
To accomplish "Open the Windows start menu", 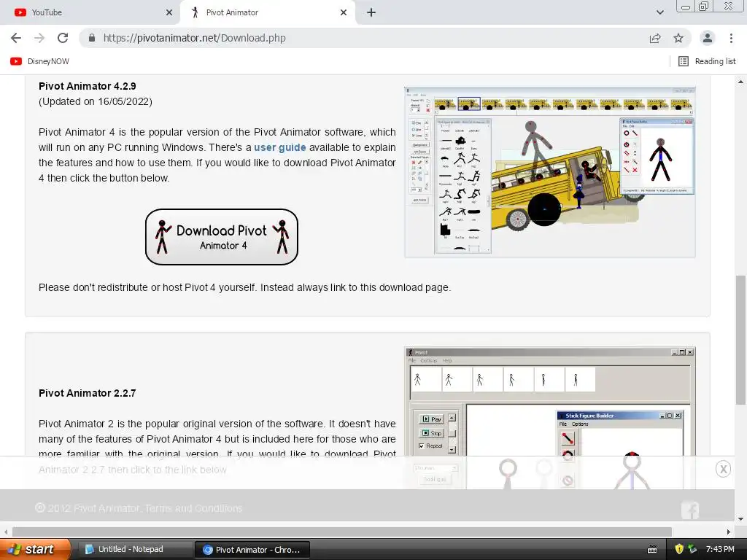I will pos(35,549).
